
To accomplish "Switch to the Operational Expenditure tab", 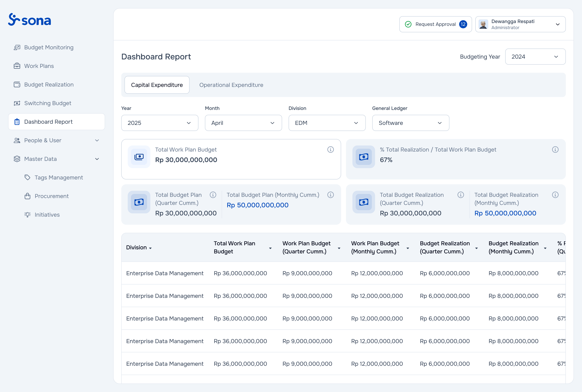I will [231, 85].
